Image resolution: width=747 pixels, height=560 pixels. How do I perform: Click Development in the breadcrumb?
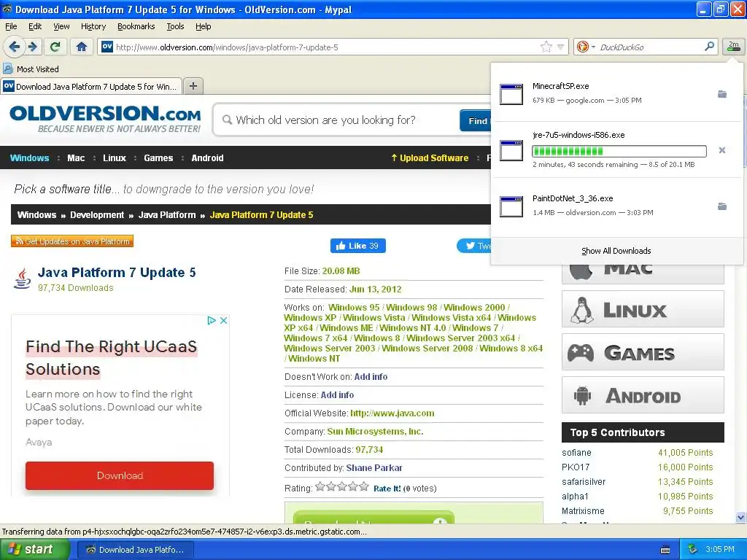click(97, 215)
